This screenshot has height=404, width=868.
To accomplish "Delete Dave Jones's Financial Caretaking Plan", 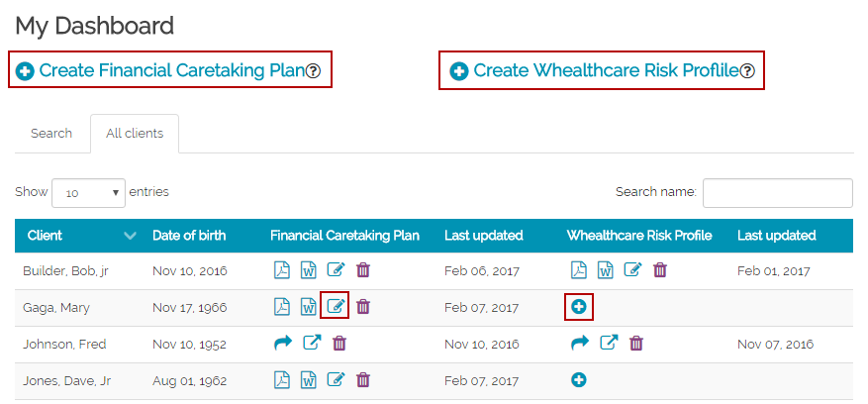I will [363, 379].
